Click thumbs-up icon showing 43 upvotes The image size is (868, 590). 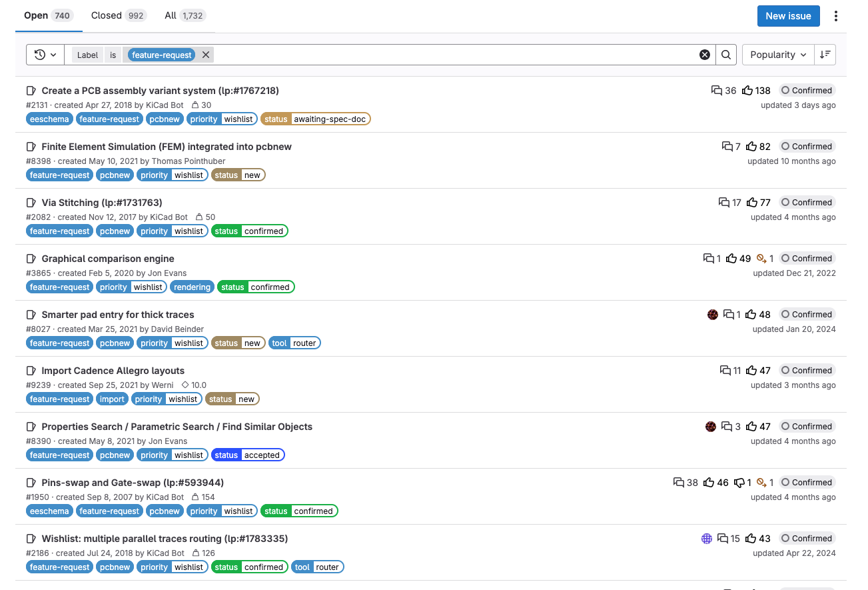coord(751,539)
